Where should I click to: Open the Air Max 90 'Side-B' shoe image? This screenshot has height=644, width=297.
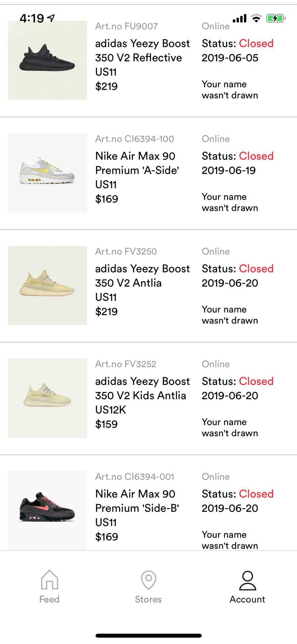click(x=47, y=510)
